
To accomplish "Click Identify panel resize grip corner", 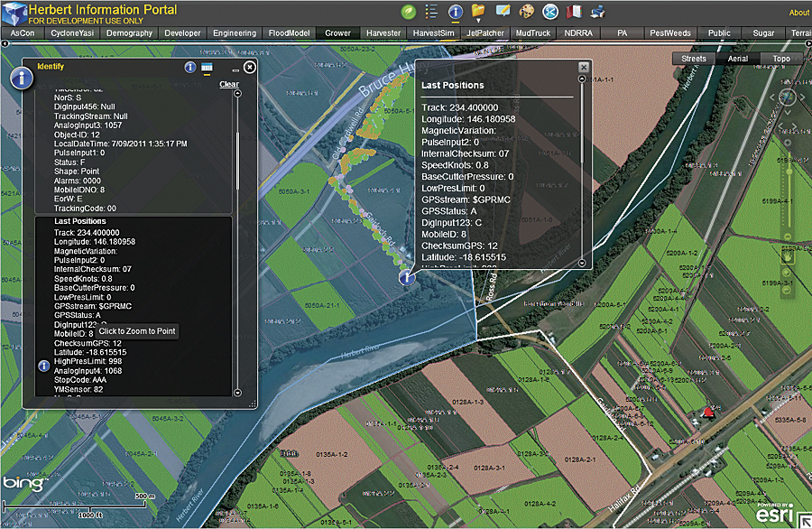I will click(x=253, y=404).
